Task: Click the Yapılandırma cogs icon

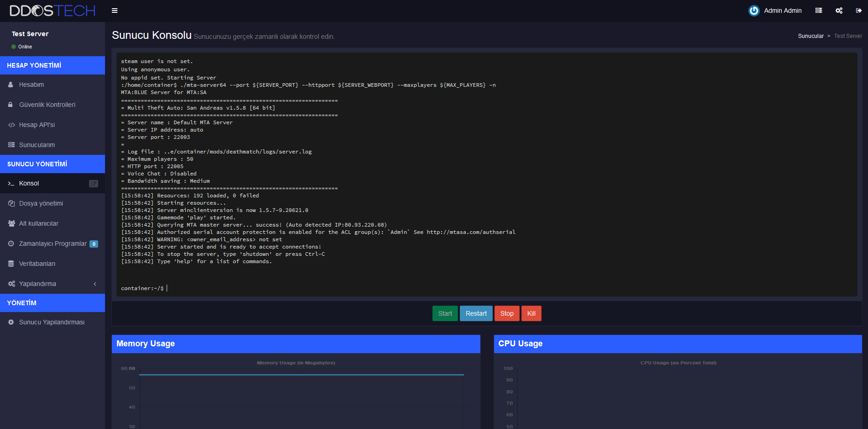Action: pos(11,284)
